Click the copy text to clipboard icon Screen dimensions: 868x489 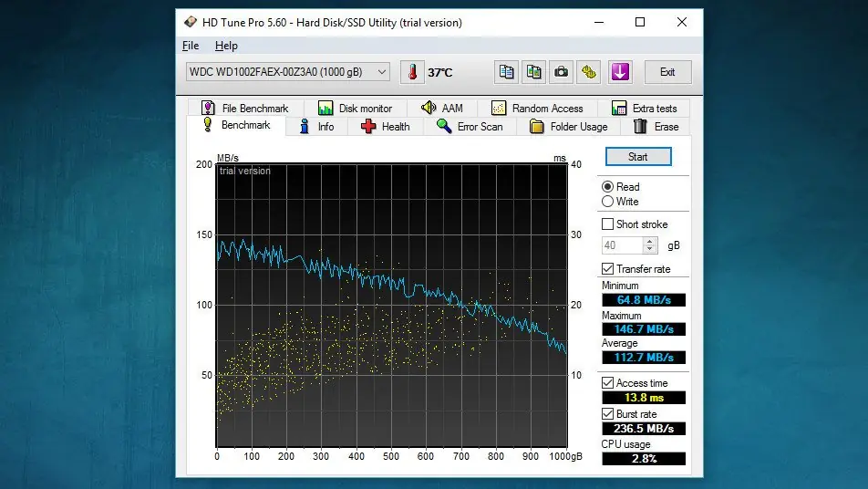[506, 72]
